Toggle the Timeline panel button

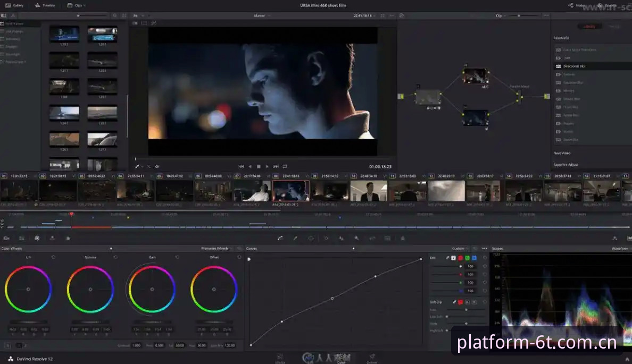[x=45, y=5]
